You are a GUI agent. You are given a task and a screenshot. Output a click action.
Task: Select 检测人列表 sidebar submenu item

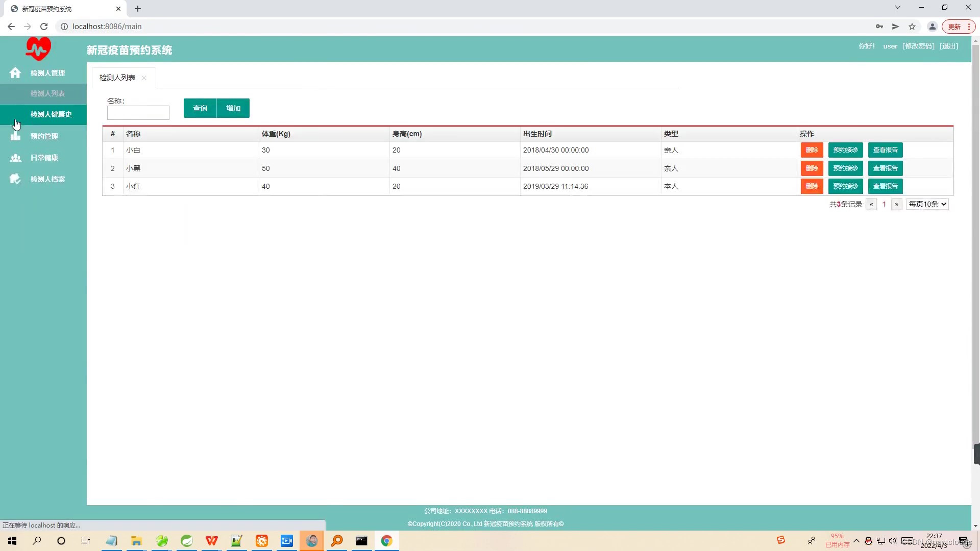(x=47, y=93)
